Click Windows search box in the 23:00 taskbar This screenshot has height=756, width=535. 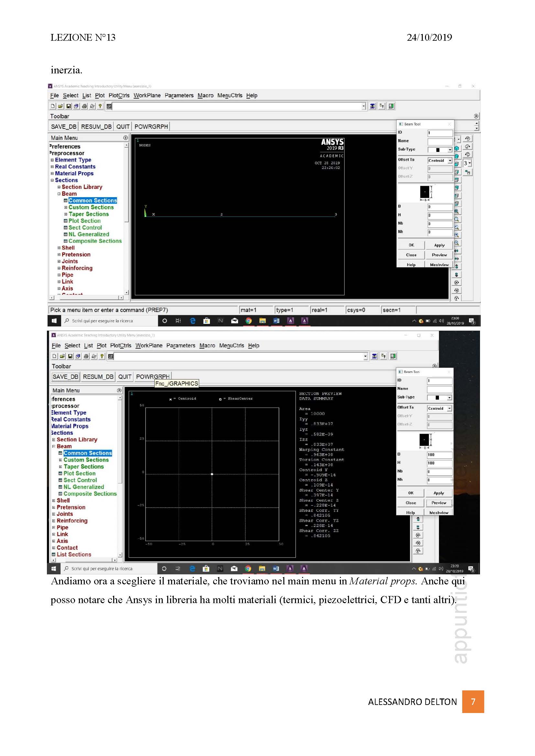[110, 321]
